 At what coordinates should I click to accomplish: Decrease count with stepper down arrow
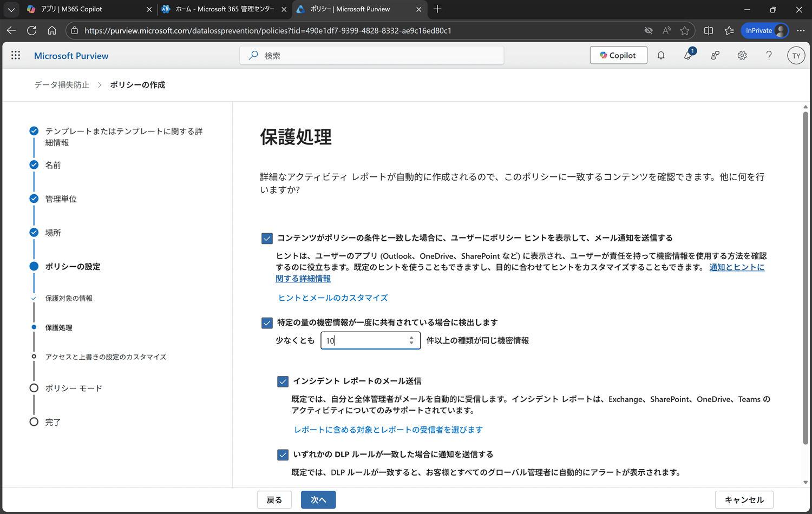point(411,343)
